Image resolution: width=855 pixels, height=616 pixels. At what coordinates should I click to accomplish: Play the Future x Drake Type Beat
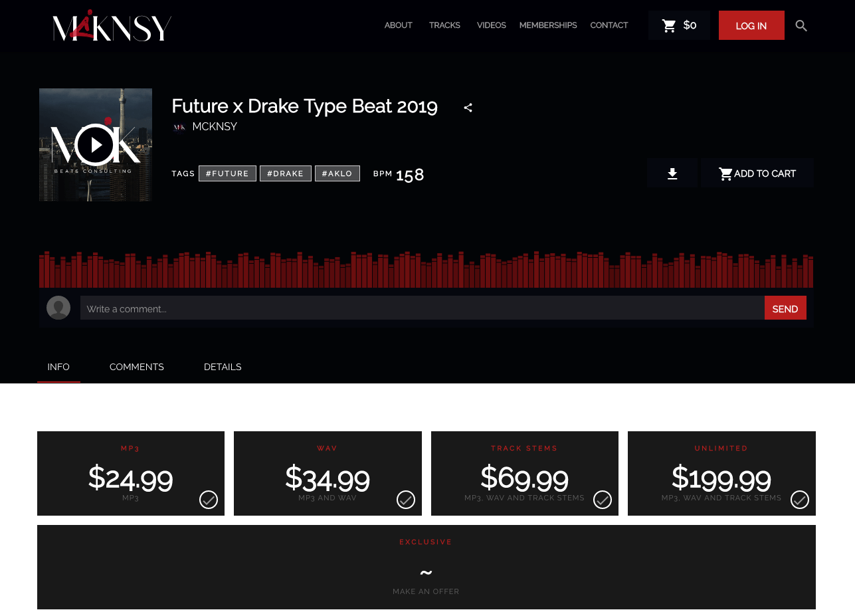(96, 145)
